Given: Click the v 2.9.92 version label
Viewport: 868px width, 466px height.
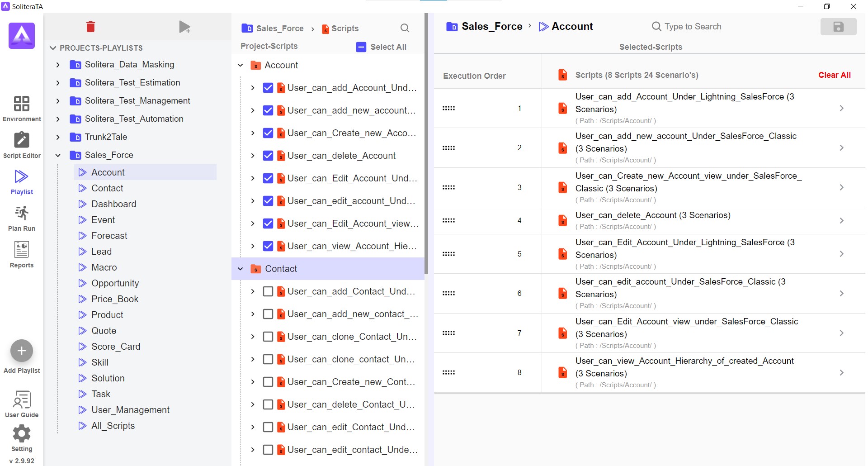Looking at the screenshot, I should coord(22,461).
